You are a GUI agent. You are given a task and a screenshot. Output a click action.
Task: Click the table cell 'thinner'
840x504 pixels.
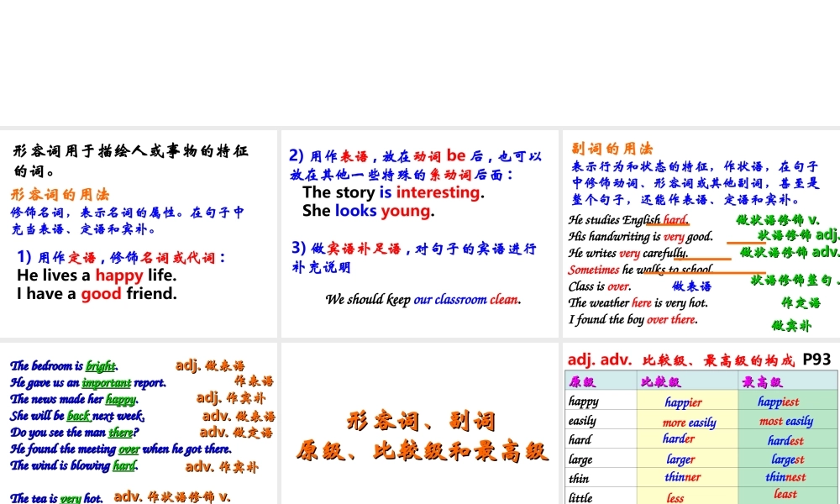point(682,477)
